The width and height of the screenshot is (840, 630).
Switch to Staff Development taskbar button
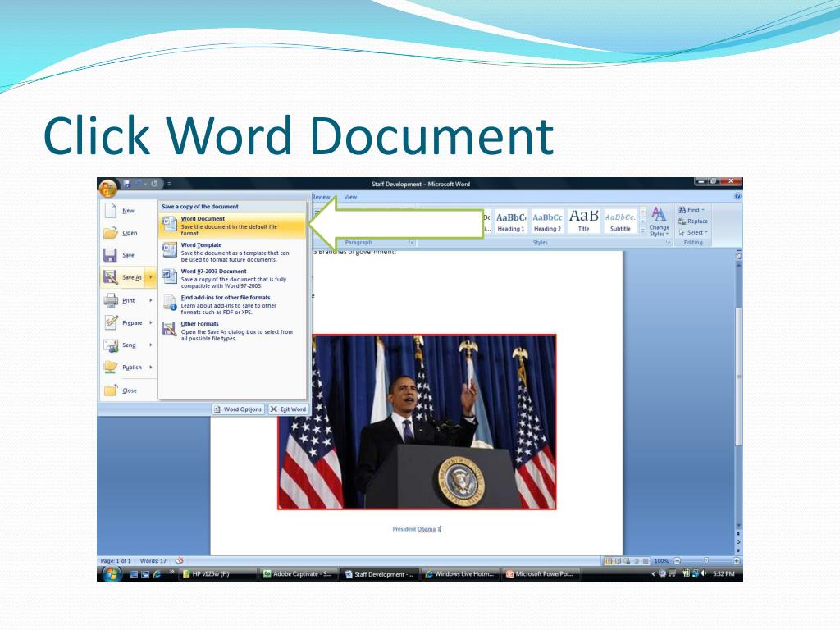pos(379,573)
